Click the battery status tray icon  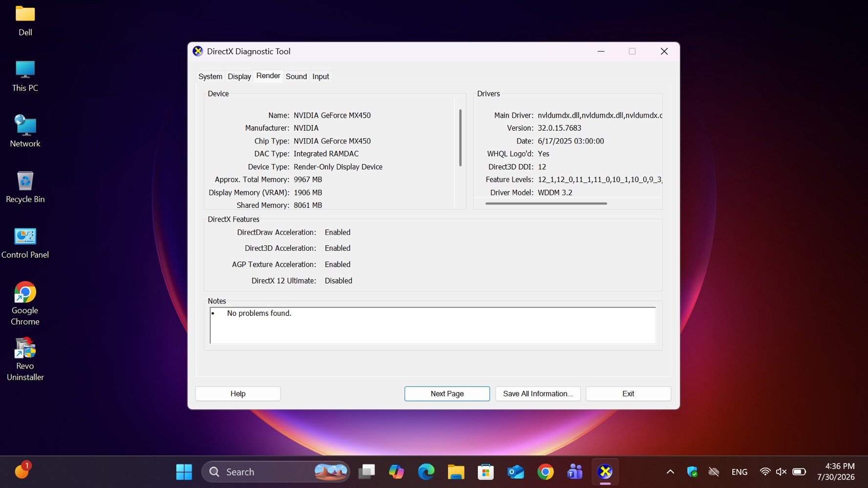click(799, 472)
